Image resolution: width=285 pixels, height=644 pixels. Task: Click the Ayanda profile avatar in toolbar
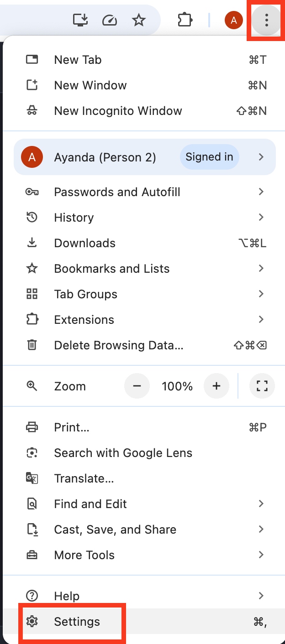[233, 20]
